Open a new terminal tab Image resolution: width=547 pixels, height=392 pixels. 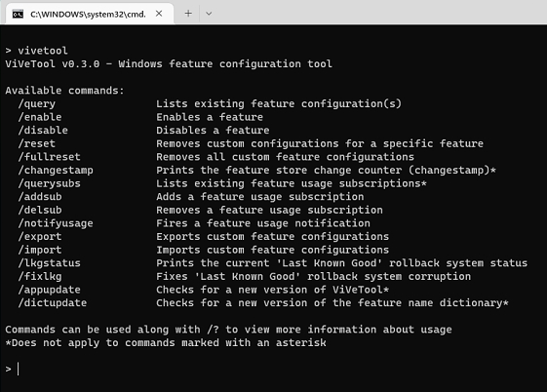pyautogui.click(x=188, y=14)
